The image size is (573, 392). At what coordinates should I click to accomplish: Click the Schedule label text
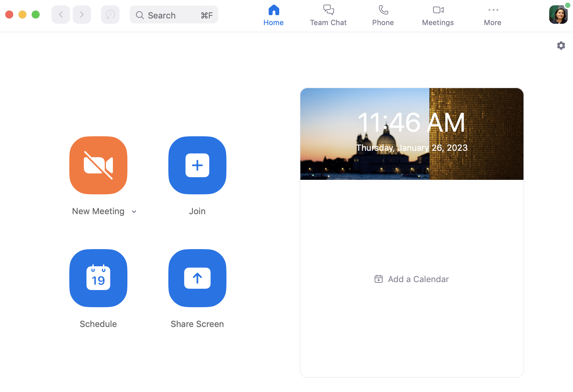(98, 324)
